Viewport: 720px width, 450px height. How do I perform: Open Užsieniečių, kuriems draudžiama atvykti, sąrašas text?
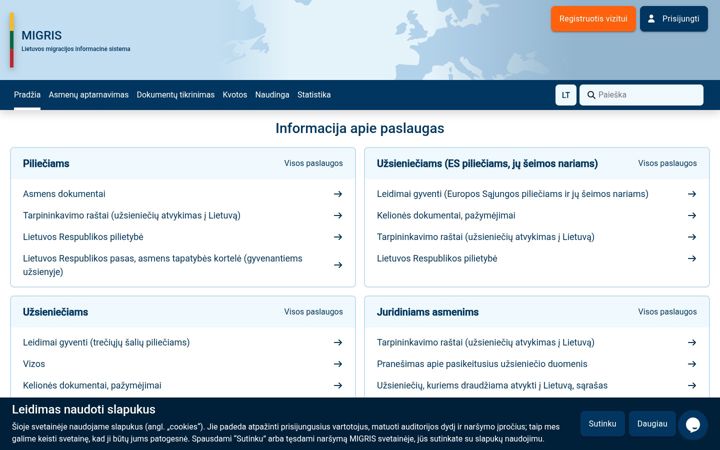[492, 386]
